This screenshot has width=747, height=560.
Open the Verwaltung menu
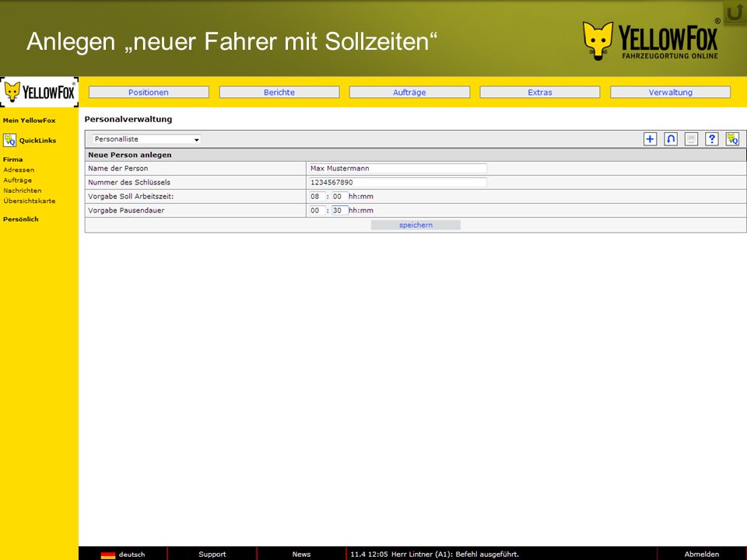670,93
